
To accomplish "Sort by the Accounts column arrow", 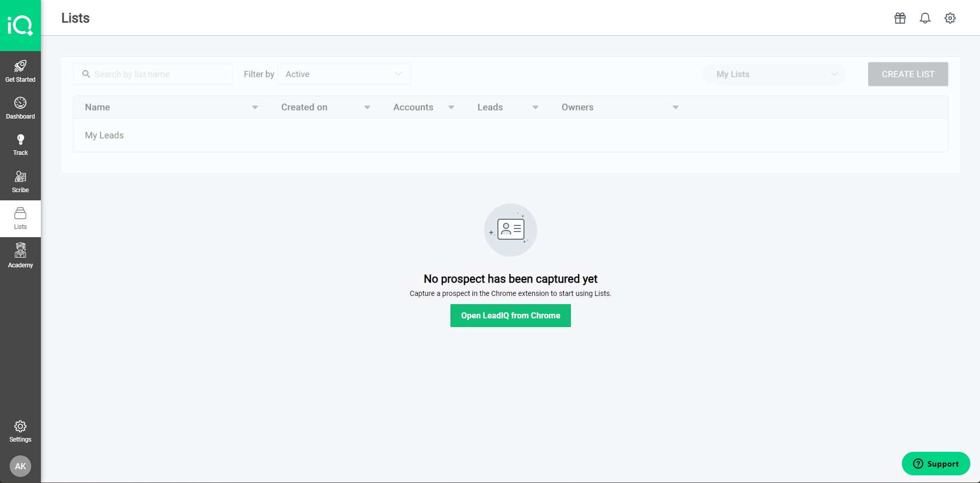I will 451,107.
